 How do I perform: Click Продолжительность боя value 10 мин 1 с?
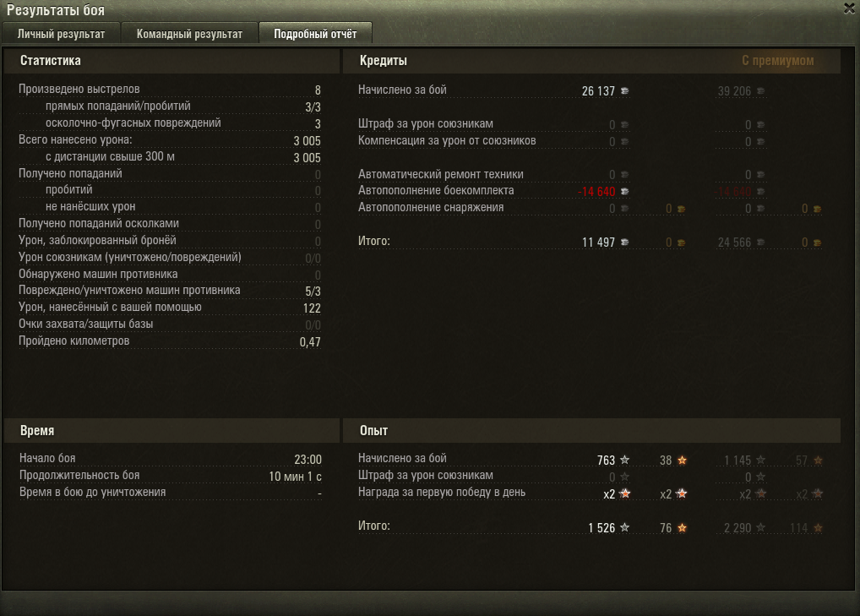(295, 476)
